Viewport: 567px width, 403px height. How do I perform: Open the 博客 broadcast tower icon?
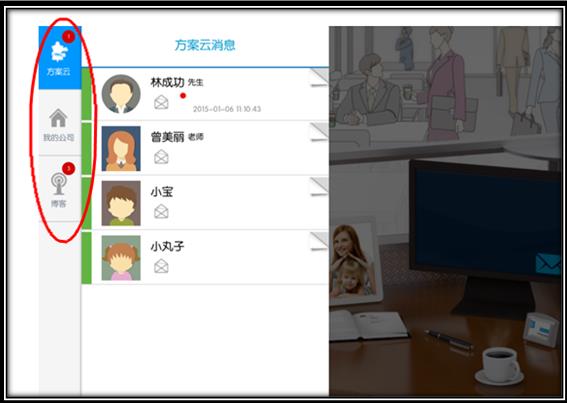[x=59, y=184]
